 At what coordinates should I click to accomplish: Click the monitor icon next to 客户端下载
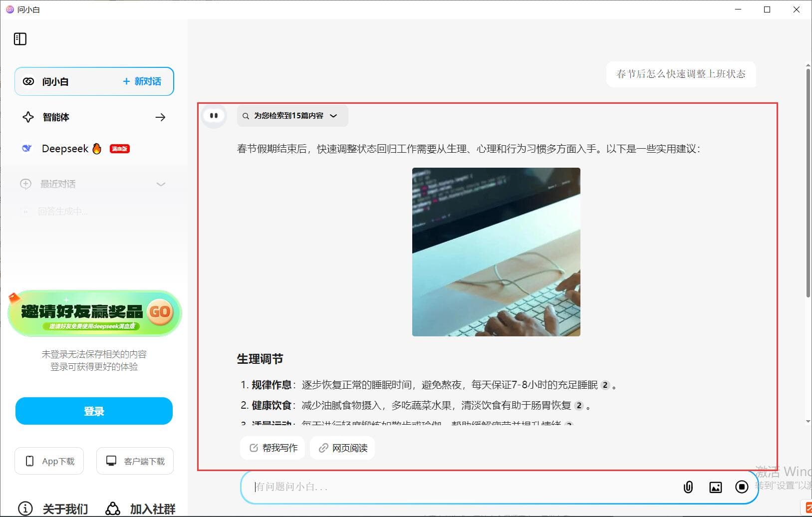point(112,461)
